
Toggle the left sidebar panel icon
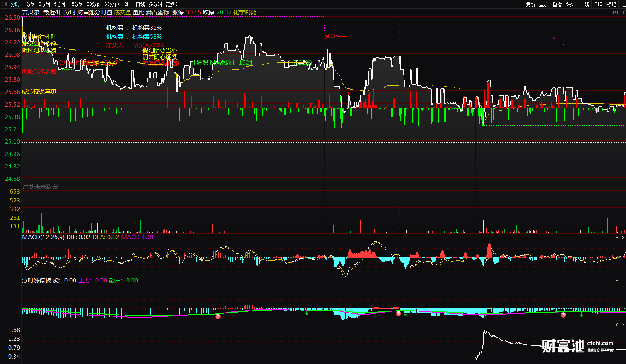coord(4,4)
